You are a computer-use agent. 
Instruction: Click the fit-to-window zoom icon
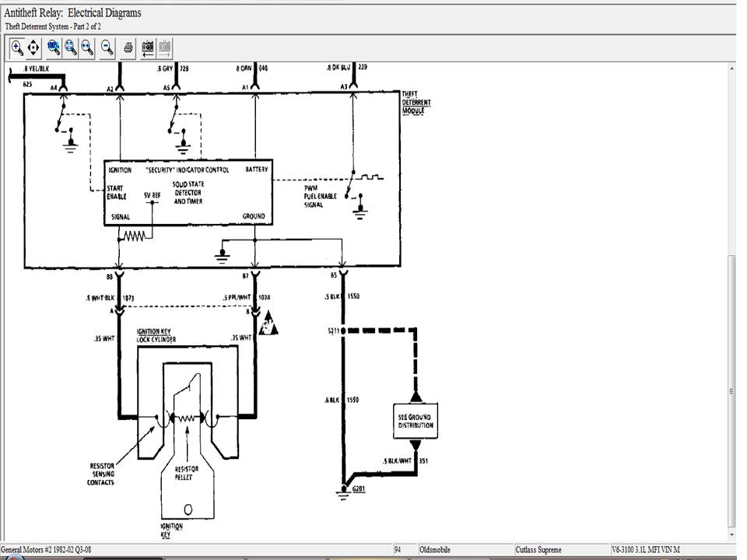pos(71,47)
